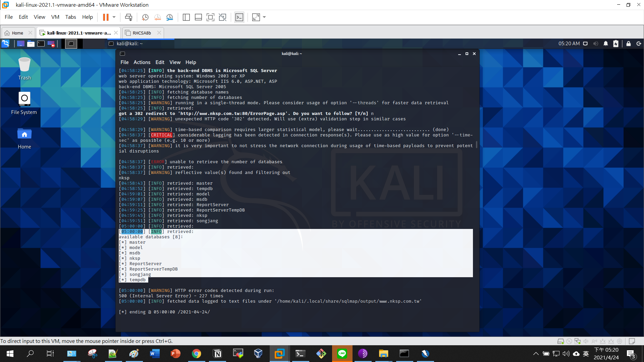This screenshot has width=644, height=362.
Task: Click the stretch guest display icon
Action: click(x=256, y=17)
